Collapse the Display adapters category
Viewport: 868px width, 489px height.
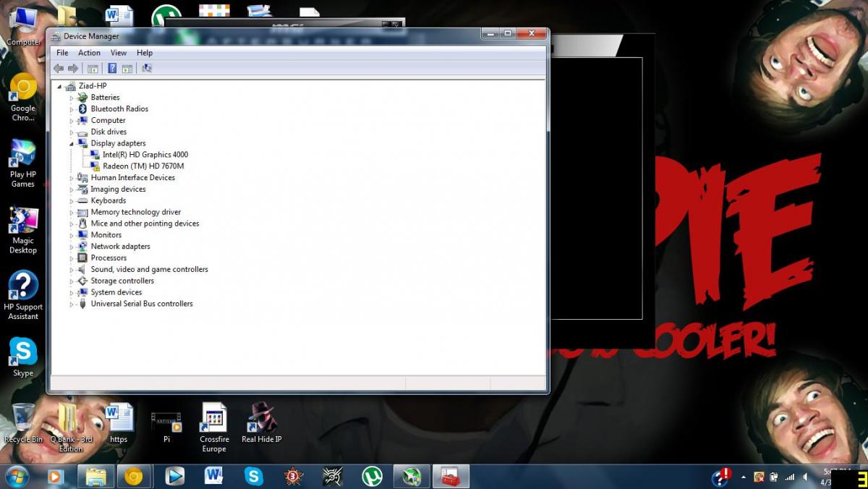72,144
